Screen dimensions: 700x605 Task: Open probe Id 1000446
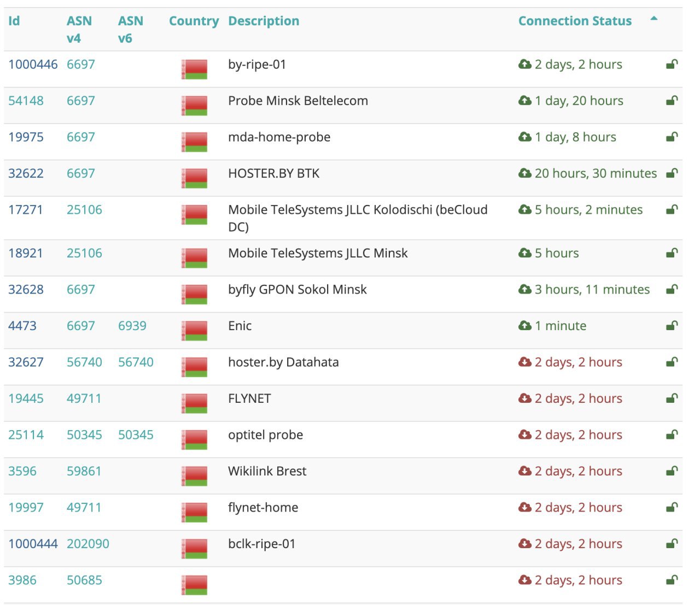pos(33,64)
